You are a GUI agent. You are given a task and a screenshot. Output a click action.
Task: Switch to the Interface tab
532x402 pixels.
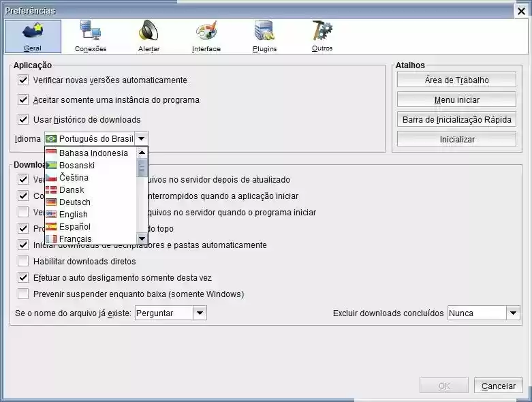click(206, 36)
